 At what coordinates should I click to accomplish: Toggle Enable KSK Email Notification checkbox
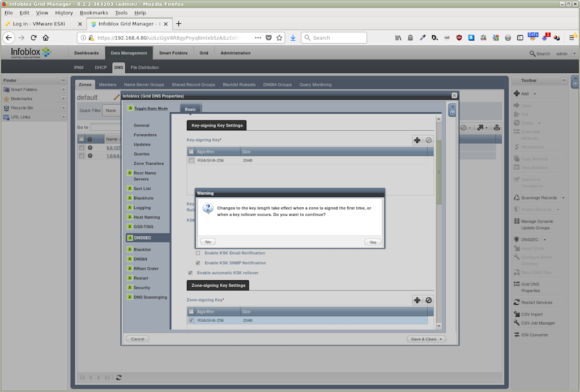[x=198, y=253]
